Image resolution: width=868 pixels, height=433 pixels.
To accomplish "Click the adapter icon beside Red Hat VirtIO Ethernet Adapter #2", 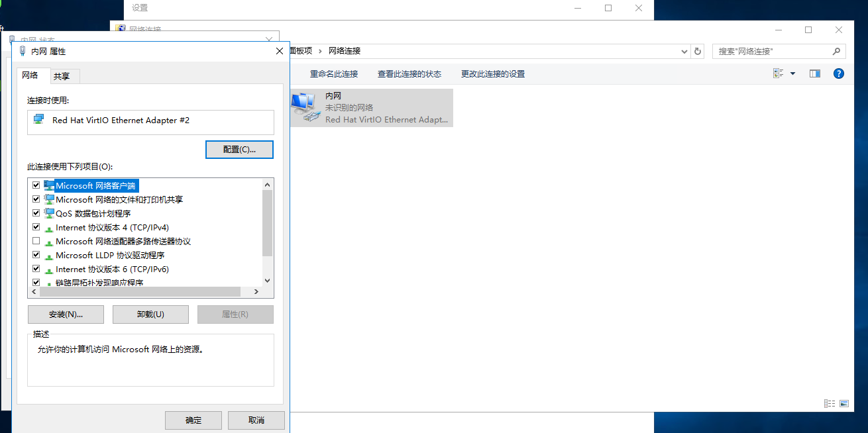I will click(40, 120).
